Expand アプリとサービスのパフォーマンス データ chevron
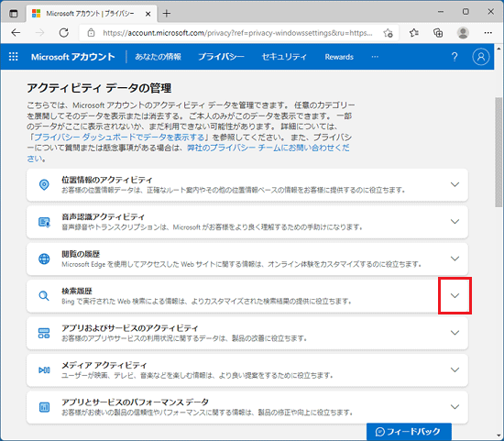Screen dimensions: 504x441 tap(455, 407)
